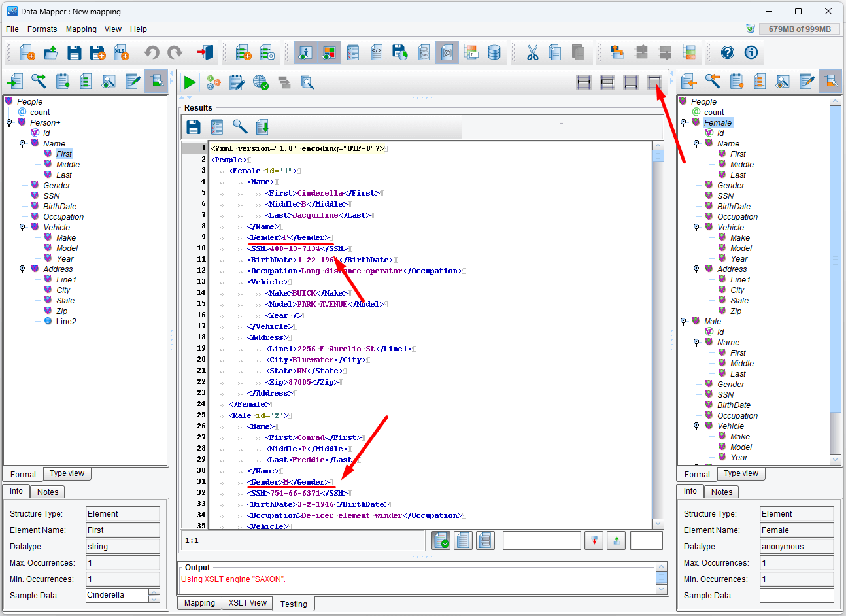Click the Exit application door icon
The image size is (846, 616).
click(x=205, y=53)
